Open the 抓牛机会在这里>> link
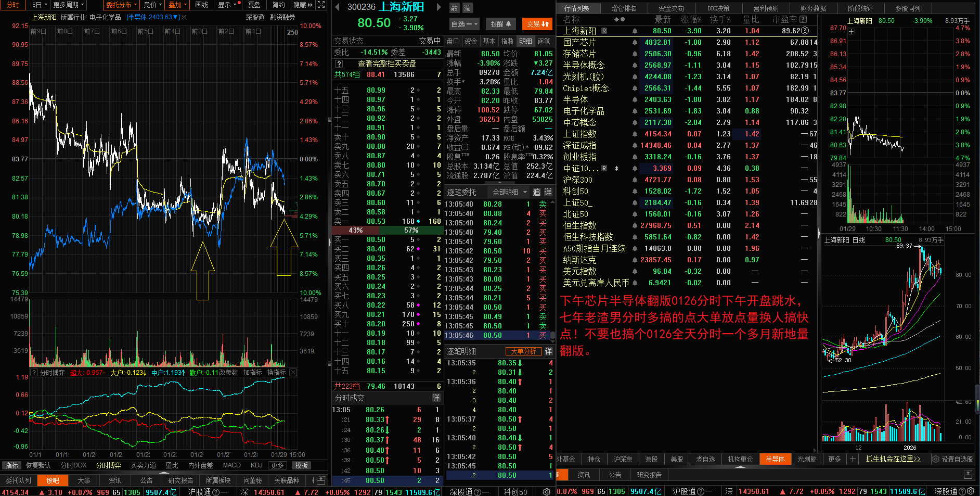This screenshot has width=980, height=496. point(893,459)
